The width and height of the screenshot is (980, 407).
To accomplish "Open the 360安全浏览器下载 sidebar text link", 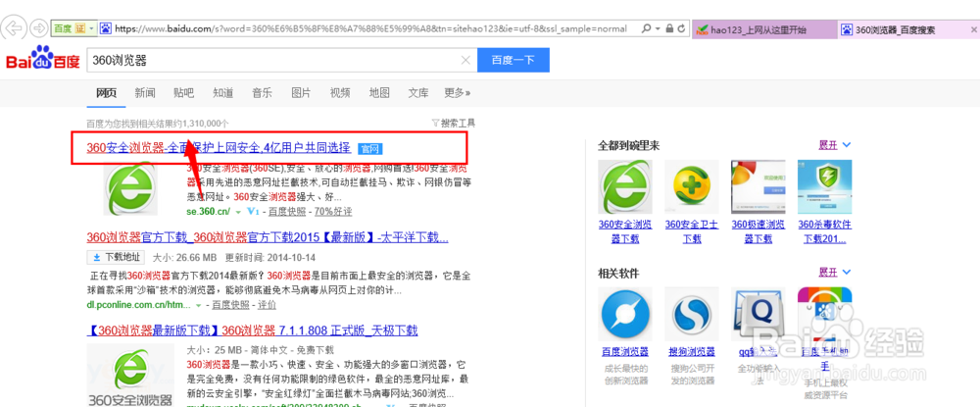I will (x=625, y=231).
